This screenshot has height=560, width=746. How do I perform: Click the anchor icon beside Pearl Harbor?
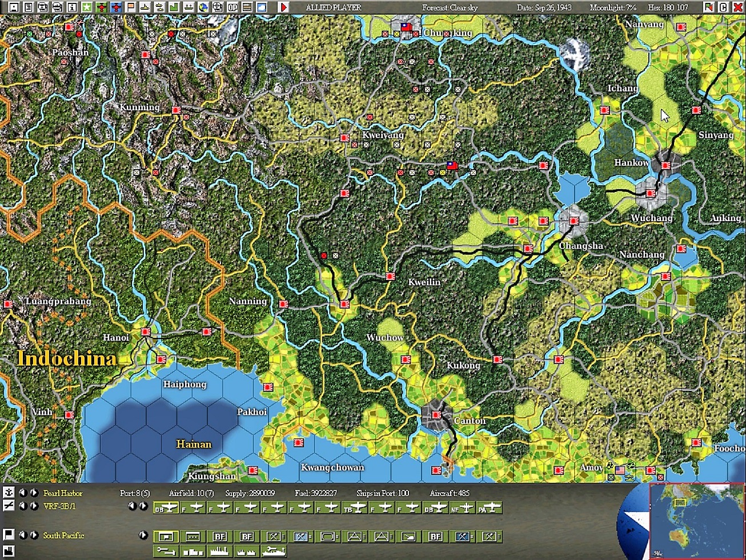9,493
